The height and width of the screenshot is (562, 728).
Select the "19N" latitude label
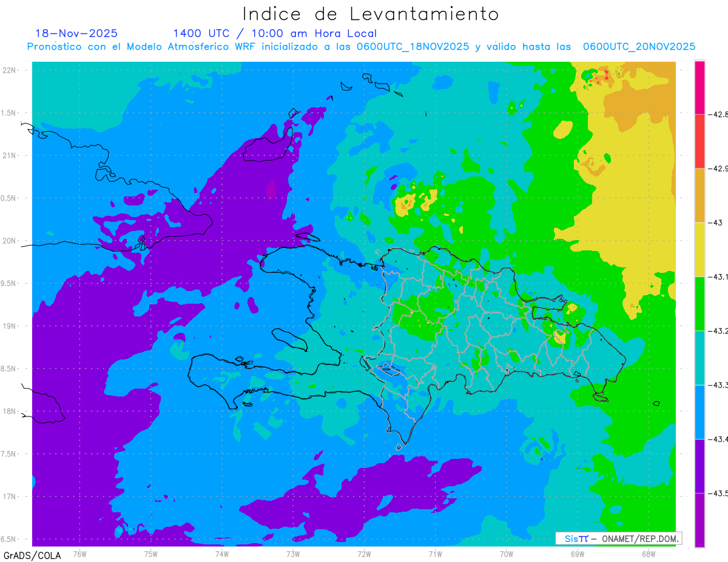point(10,326)
